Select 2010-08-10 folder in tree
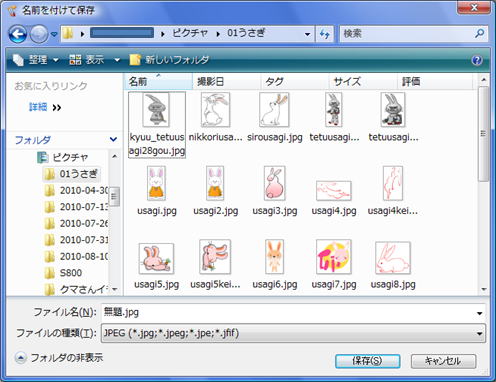This screenshot has width=496, height=382. [x=77, y=256]
